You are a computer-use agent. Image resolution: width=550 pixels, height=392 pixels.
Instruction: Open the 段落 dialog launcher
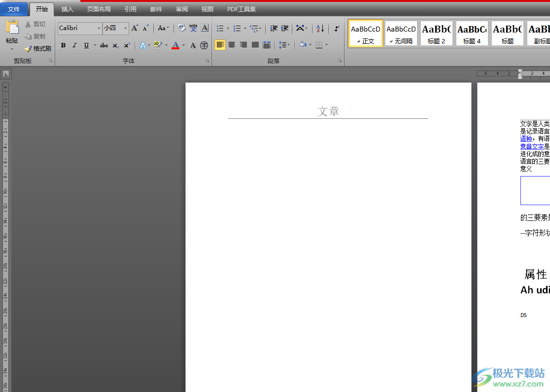340,61
